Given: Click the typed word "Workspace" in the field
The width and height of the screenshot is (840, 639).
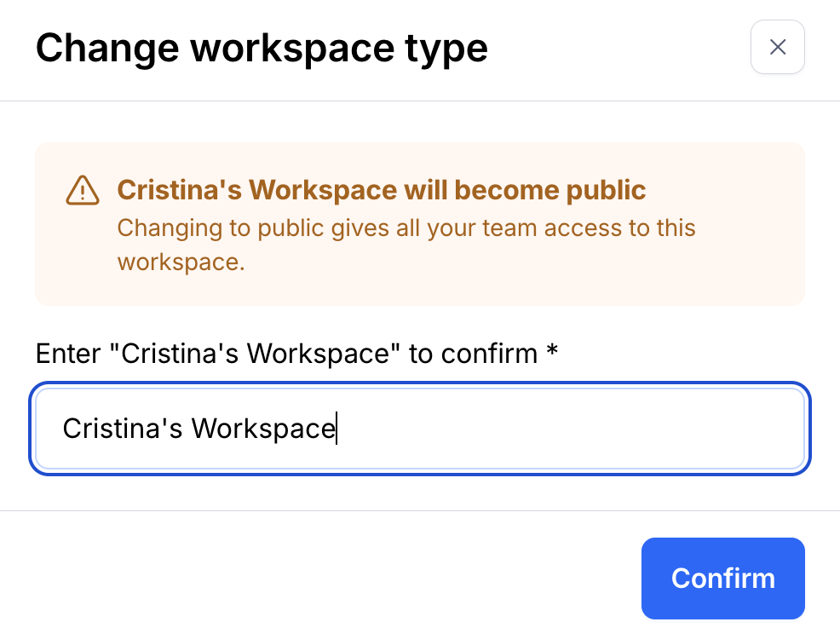Looking at the screenshot, I should click(x=262, y=429).
